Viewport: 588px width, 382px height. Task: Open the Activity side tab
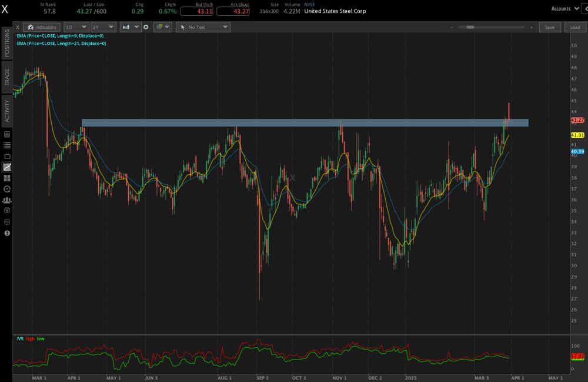(7, 110)
